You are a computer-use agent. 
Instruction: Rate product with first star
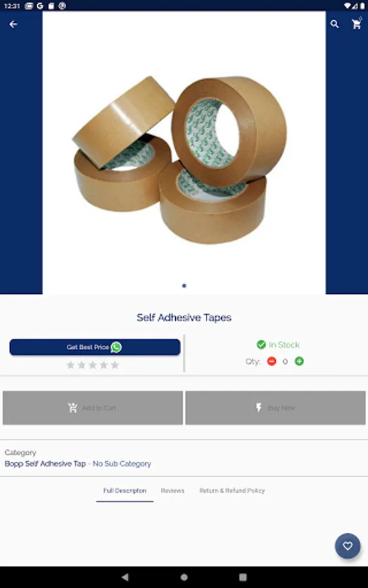[70, 365]
